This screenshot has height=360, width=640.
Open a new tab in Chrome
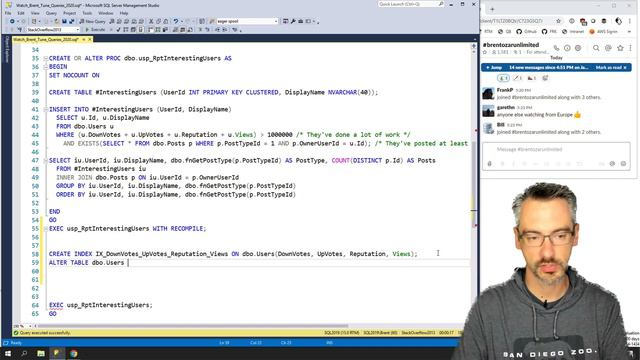point(492,9)
